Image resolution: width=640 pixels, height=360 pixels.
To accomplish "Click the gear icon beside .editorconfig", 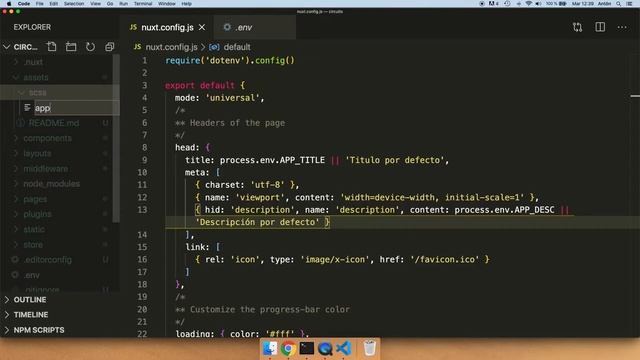I will [x=15, y=260].
